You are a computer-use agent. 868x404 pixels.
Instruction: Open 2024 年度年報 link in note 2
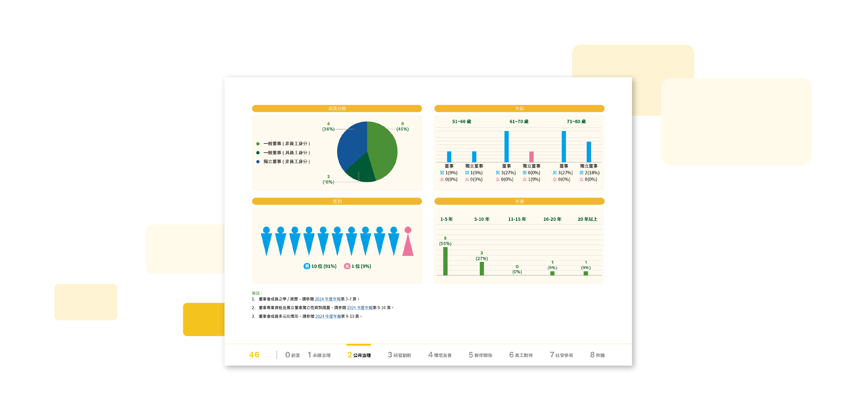click(360, 308)
